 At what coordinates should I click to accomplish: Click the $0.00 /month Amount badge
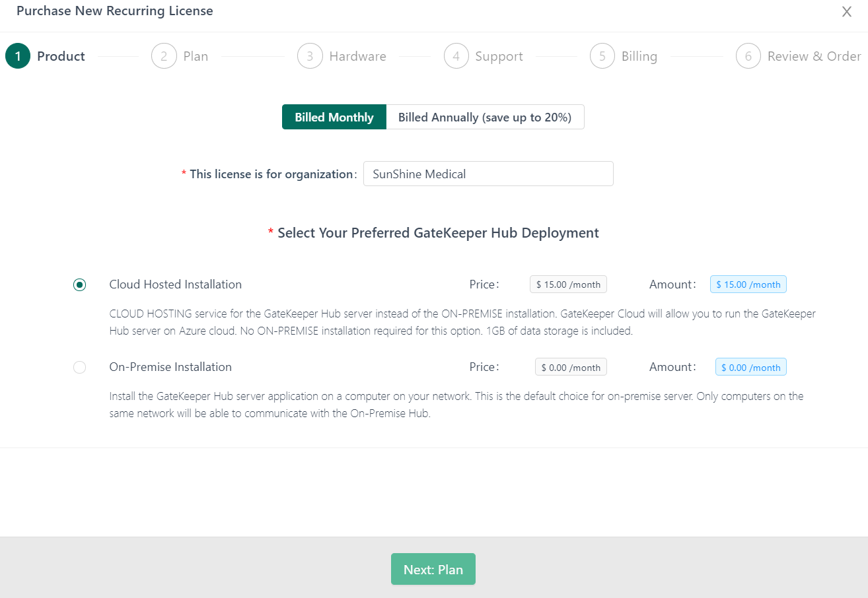pos(750,368)
